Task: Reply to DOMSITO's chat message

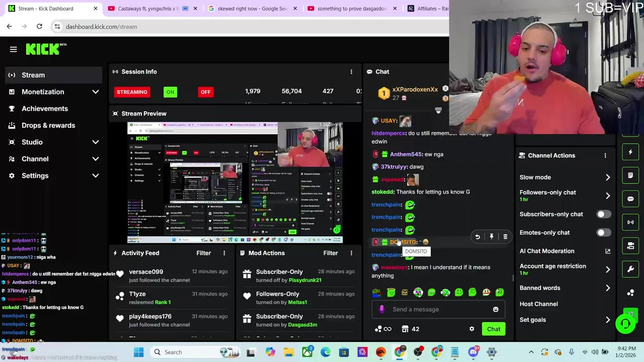Action: pyautogui.click(x=477, y=236)
